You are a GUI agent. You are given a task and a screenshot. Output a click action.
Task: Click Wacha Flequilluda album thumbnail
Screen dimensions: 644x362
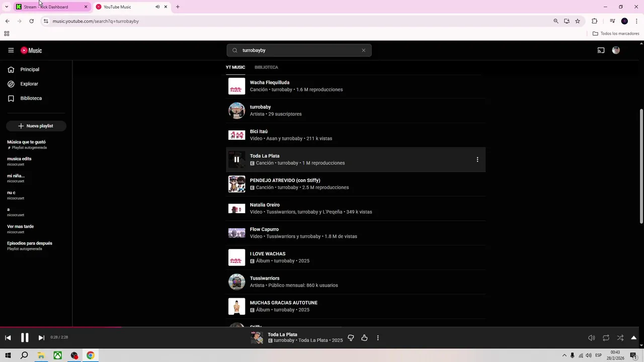(236, 86)
